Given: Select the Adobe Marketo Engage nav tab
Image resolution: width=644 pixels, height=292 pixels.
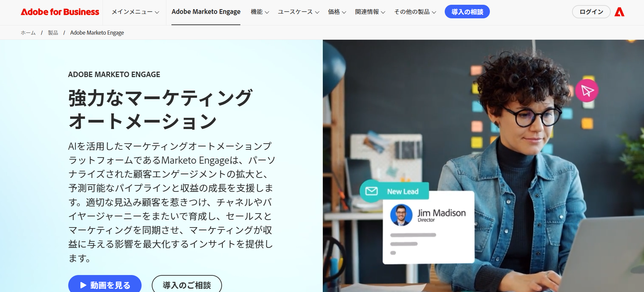Looking at the screenshot, I should point(206,12).
